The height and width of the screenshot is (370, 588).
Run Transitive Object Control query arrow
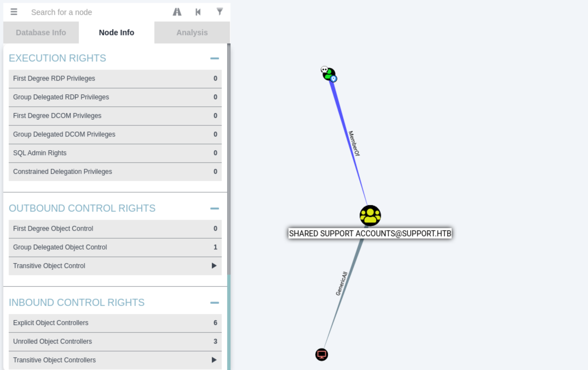click(214, 266)
